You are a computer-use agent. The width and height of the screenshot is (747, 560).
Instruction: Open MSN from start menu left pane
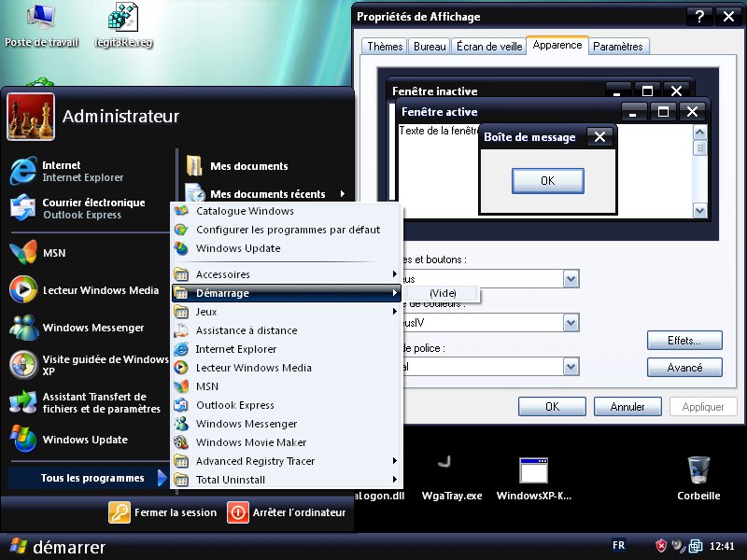tap(53, 253)
